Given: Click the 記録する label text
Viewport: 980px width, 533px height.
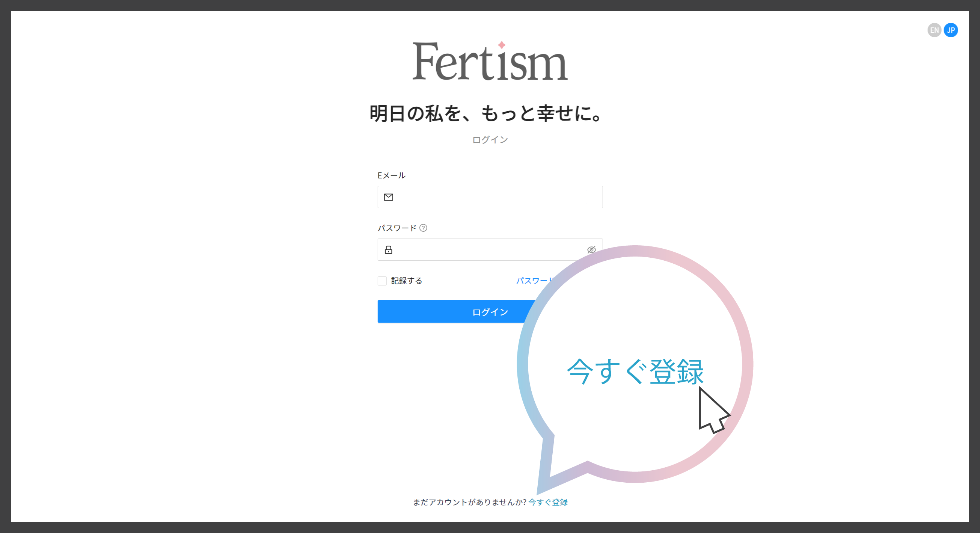Looking at the screenshot, I should (407, 281).
